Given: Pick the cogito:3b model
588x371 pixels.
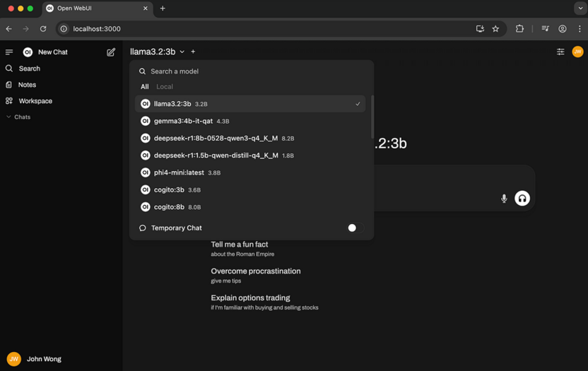Looking at the screenshot, I should tap(250, 190).
